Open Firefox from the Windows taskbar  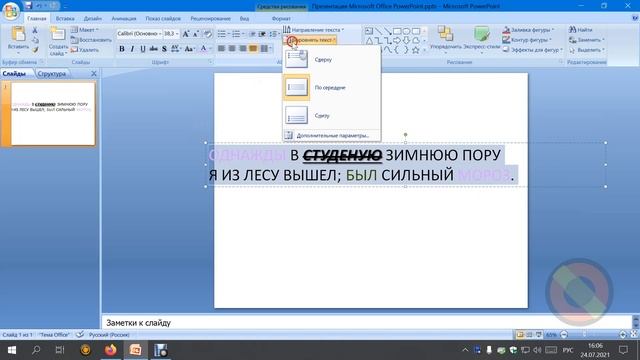pyautogui.click(x=110, y=350)
